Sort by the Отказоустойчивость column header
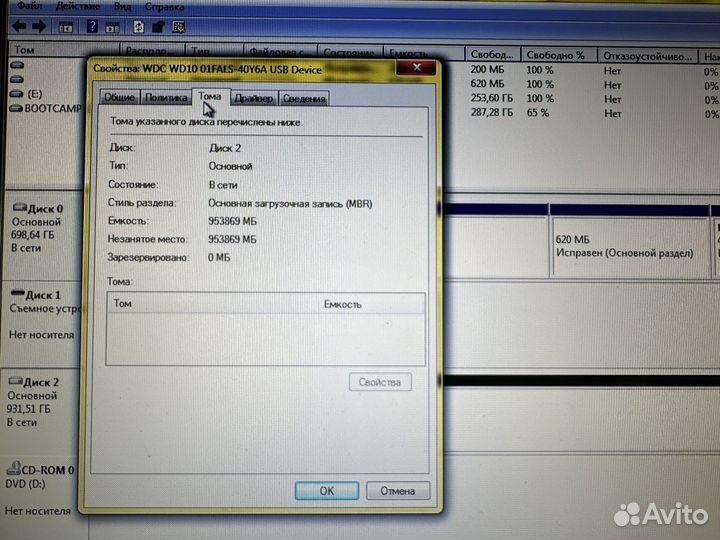This screenshot has width=720, height=540. click(x=647, y=56)
